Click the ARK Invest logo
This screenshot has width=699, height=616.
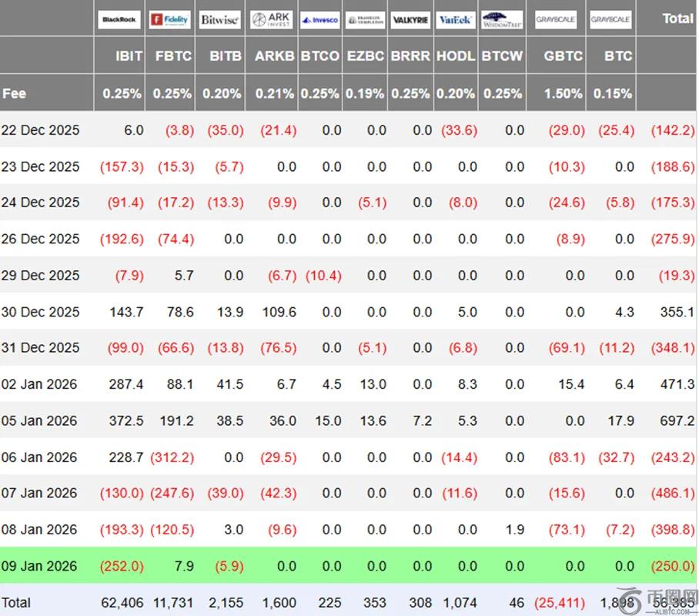click(270, 19)
